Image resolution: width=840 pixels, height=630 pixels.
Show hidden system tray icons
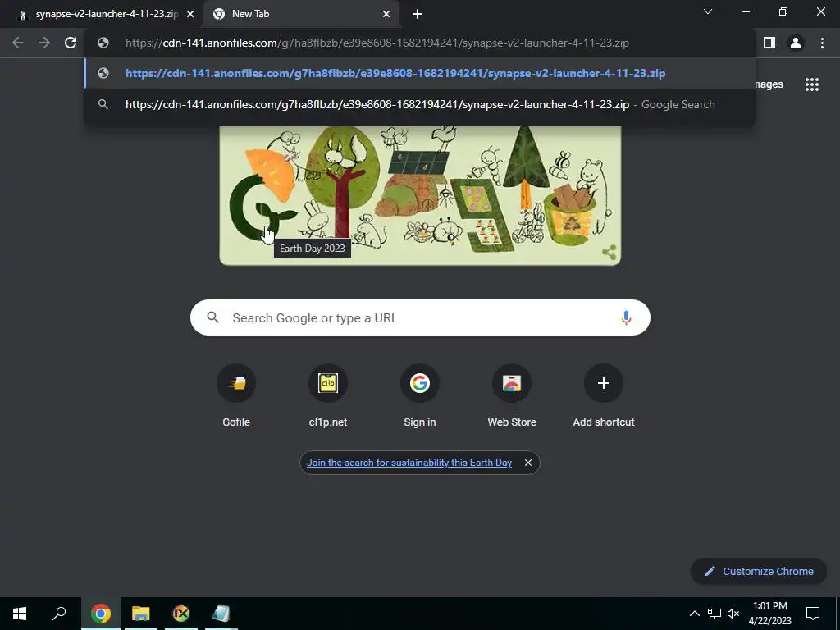[694, 614]
